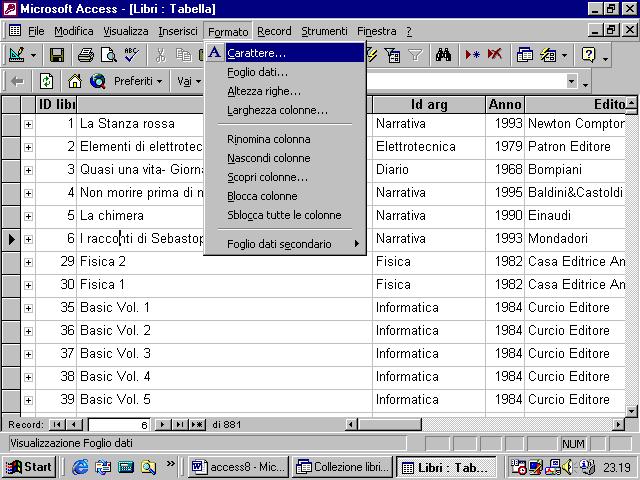640x480 pixels.
Task: Switch to Collezione libri taskbar button
Action: click(342, 467)
